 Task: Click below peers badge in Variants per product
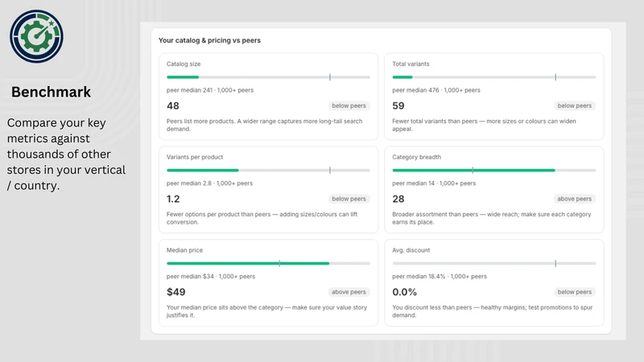pyautogui.click(x=349, y=199)
